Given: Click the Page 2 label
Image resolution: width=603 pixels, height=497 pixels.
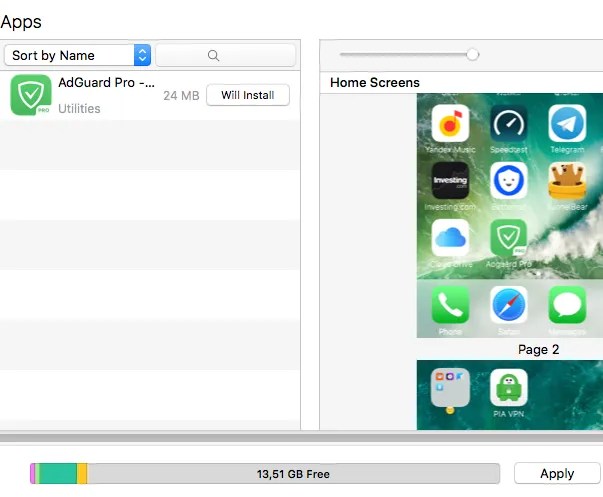Looking at the screenshot, I should tap(538, 349).
